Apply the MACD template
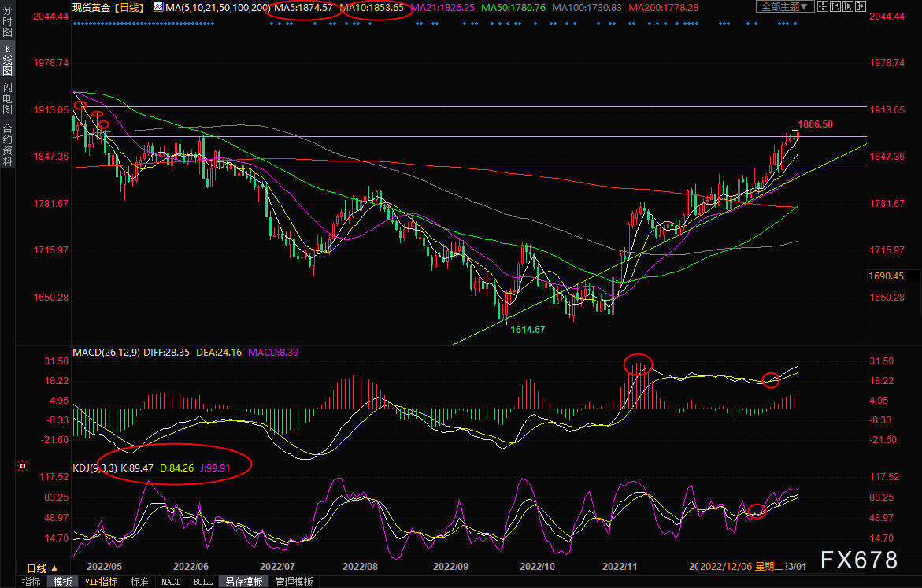This screenshot has width=922, height=588. pyautogui.click(x=171, y=582)
